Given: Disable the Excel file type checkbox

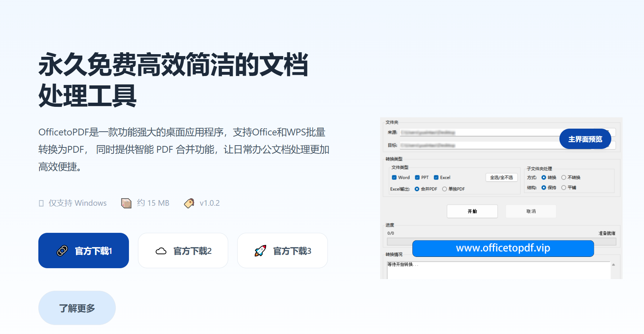Looking at the screenshot, I should point(436,178).
